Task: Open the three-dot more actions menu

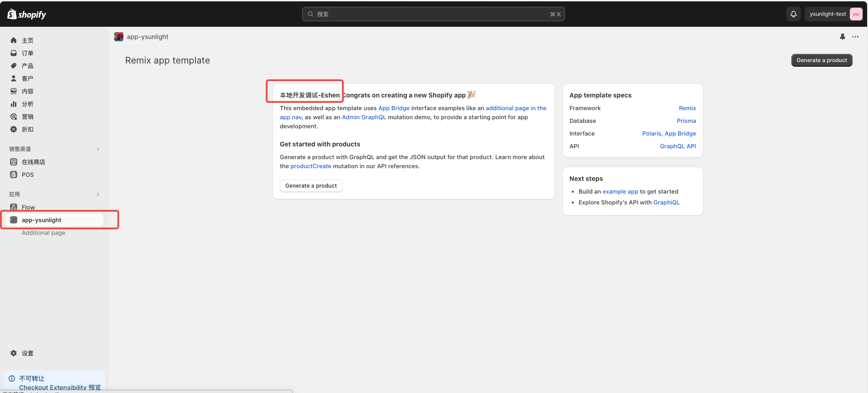Action: (x=855, y=37)
